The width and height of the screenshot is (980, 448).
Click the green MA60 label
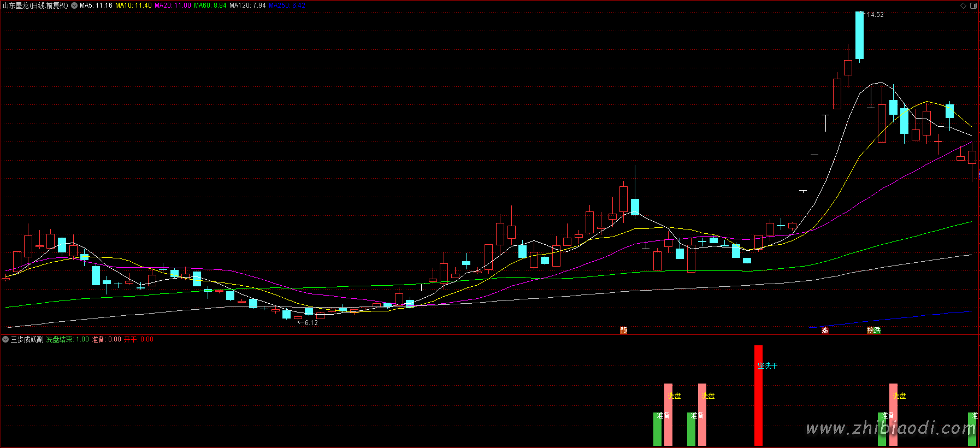click(210, 5)
